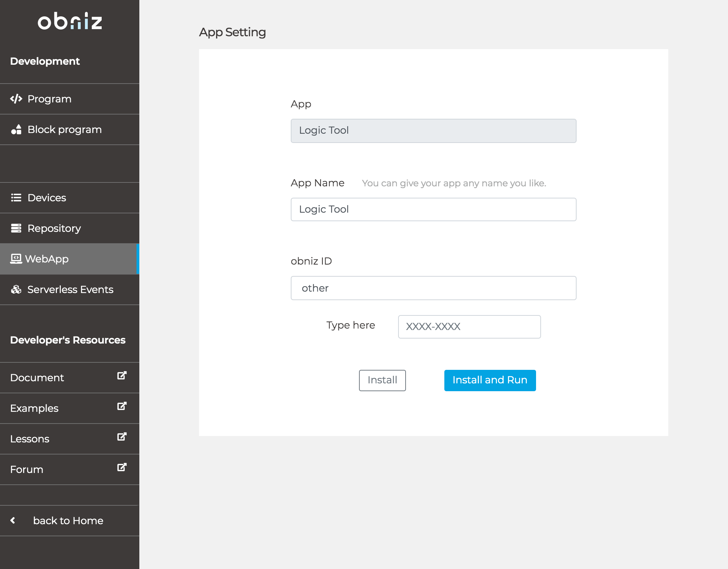Open the Serverless Events menu item
The width and height of the screenshot is (728, 569).
70,289
